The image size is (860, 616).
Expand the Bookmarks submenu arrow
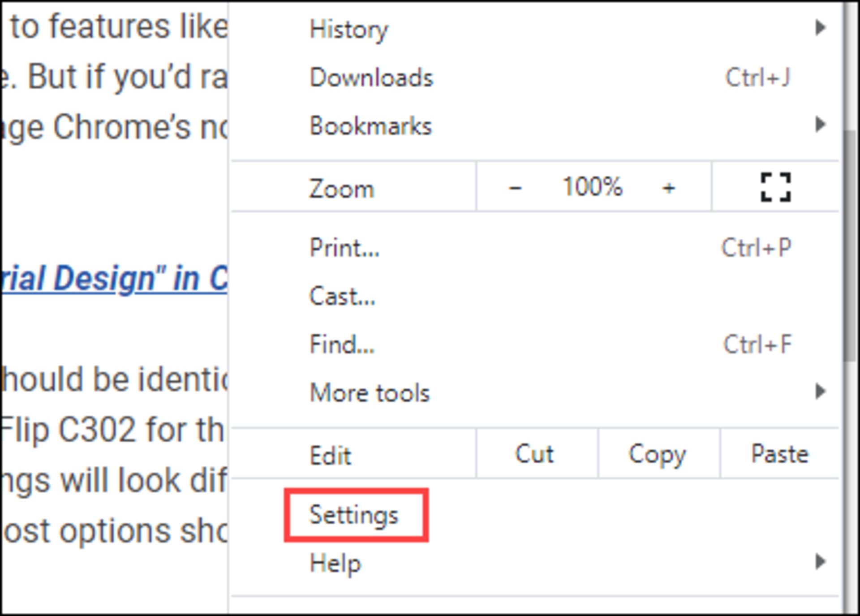pos(820,124)
